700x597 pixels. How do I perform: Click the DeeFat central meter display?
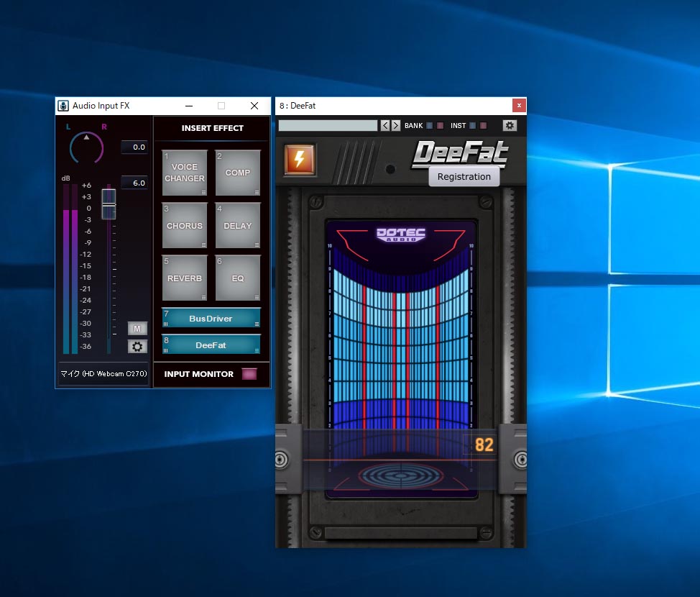[x=401, y=359]
